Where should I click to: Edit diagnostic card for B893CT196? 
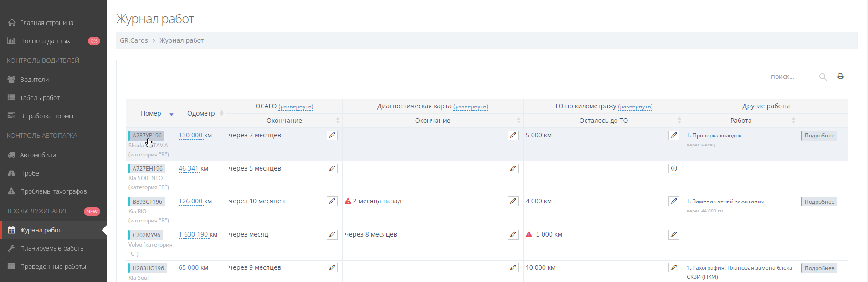pyautogui.click(x=513, y=201)
